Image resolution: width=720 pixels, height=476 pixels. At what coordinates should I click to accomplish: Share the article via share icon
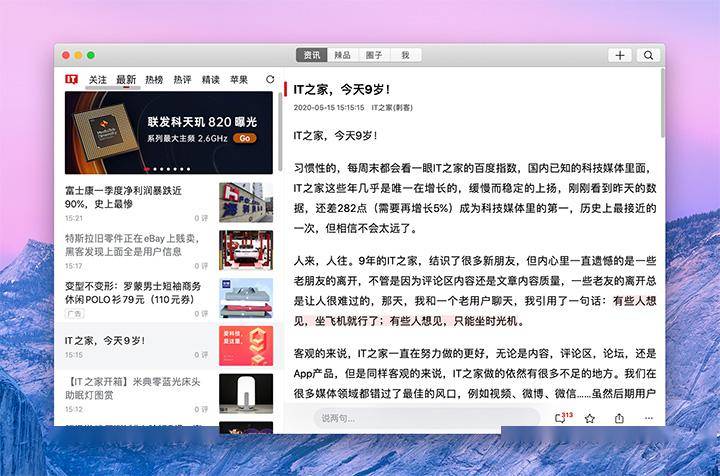619,418
